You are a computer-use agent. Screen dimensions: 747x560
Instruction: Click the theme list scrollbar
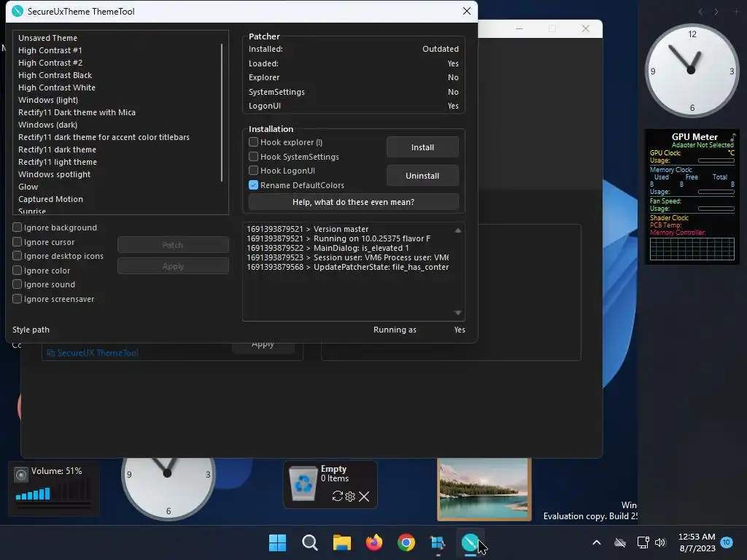point(222,112)
